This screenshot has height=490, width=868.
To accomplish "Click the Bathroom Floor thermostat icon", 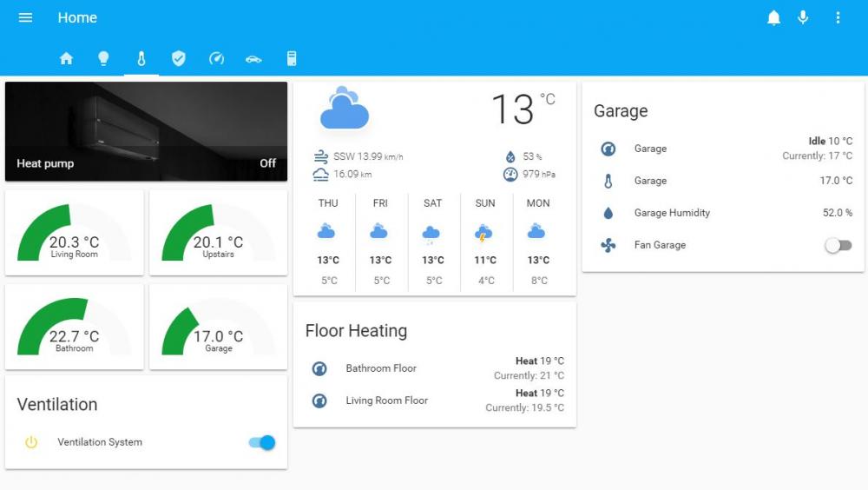I will pyautogui.click(x=319, y=368).
